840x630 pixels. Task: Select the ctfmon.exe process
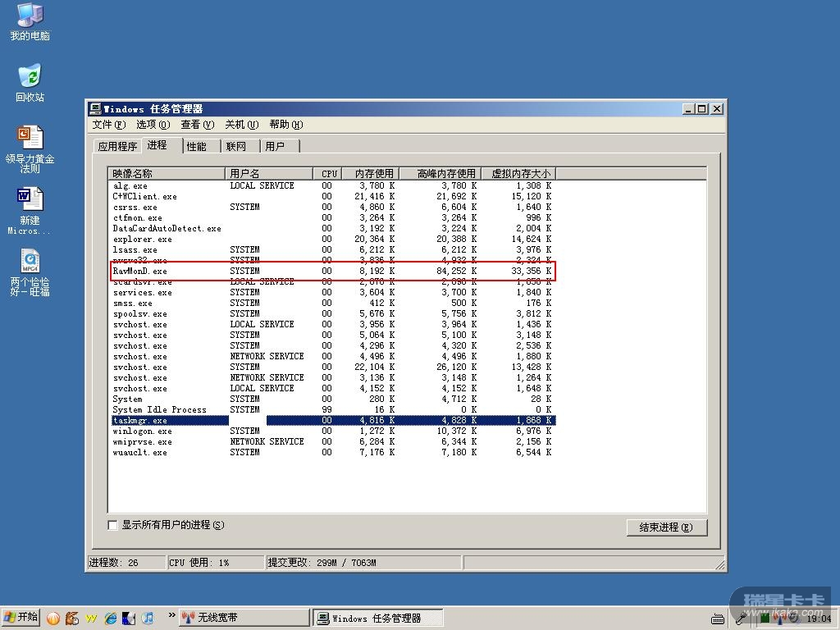pyautogui.click(x=332, y=217)
